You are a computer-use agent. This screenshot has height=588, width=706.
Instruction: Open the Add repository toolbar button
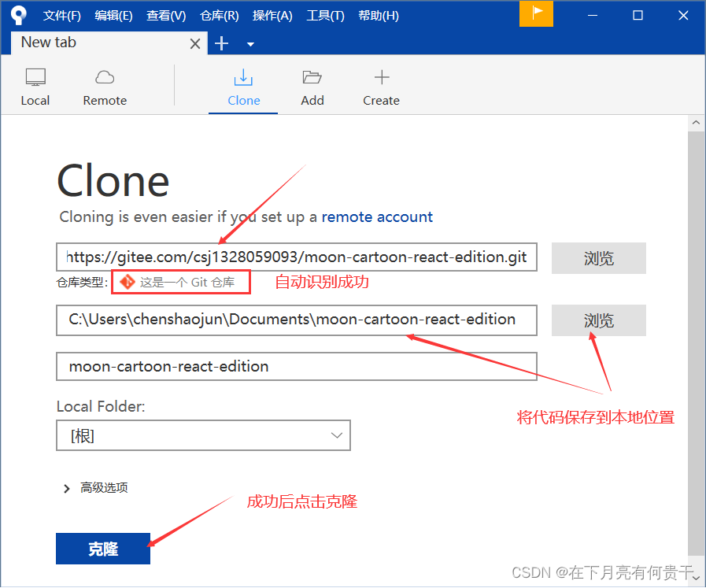[312, 87]
